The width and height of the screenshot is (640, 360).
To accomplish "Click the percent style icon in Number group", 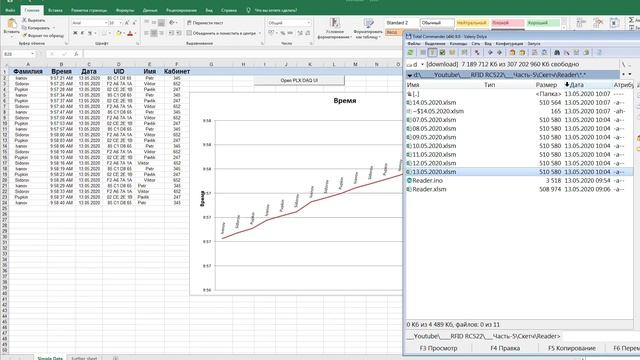I will point(282,33).
